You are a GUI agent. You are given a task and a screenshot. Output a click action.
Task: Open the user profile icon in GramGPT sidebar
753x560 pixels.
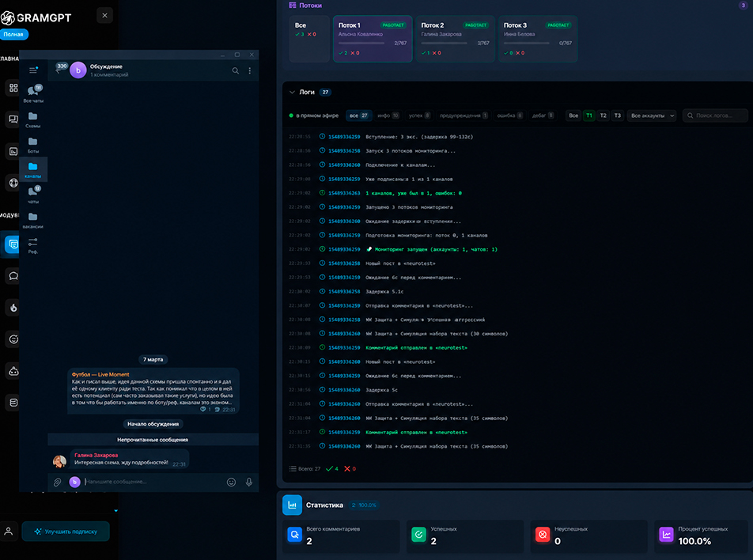9,532
